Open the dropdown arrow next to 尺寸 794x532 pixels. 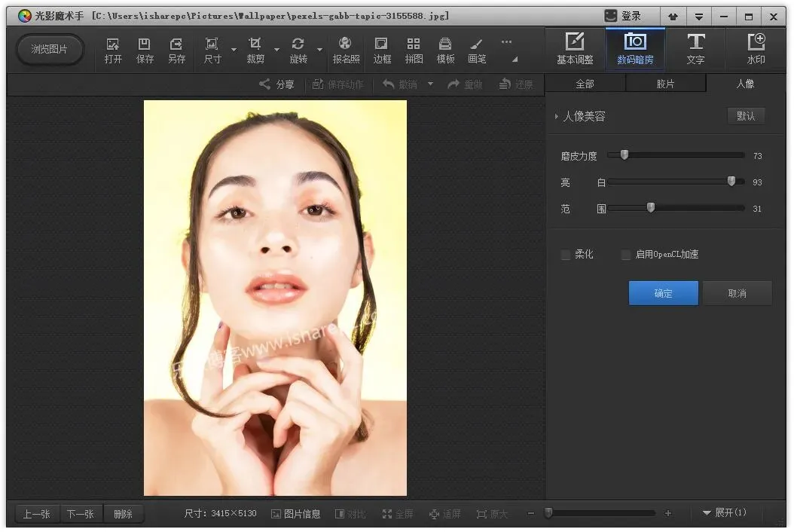(234, 50)
